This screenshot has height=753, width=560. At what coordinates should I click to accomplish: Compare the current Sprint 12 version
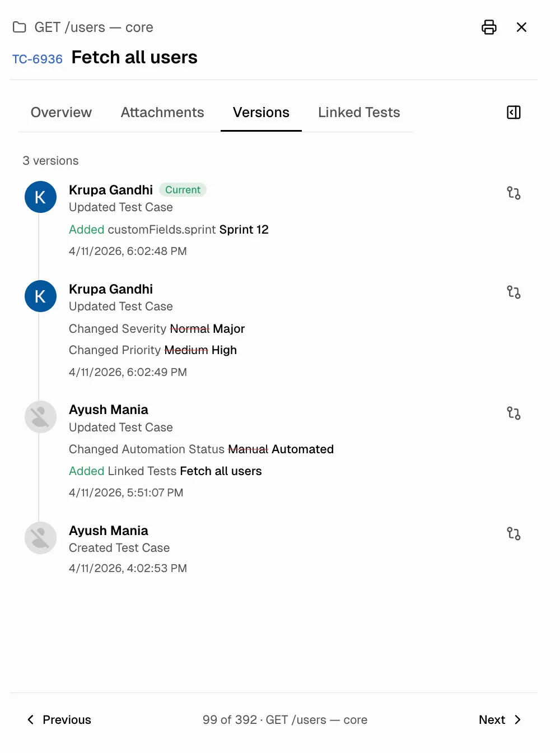tap(514, 193)
